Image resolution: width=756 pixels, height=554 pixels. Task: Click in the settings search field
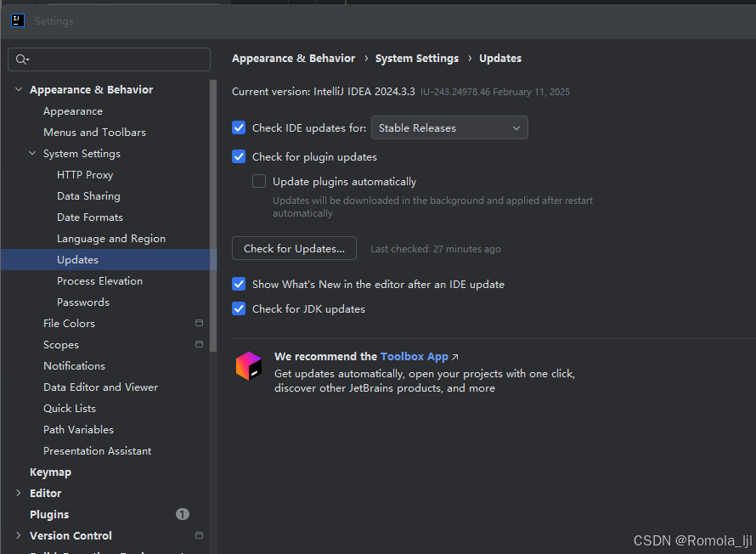coord(109,59)
